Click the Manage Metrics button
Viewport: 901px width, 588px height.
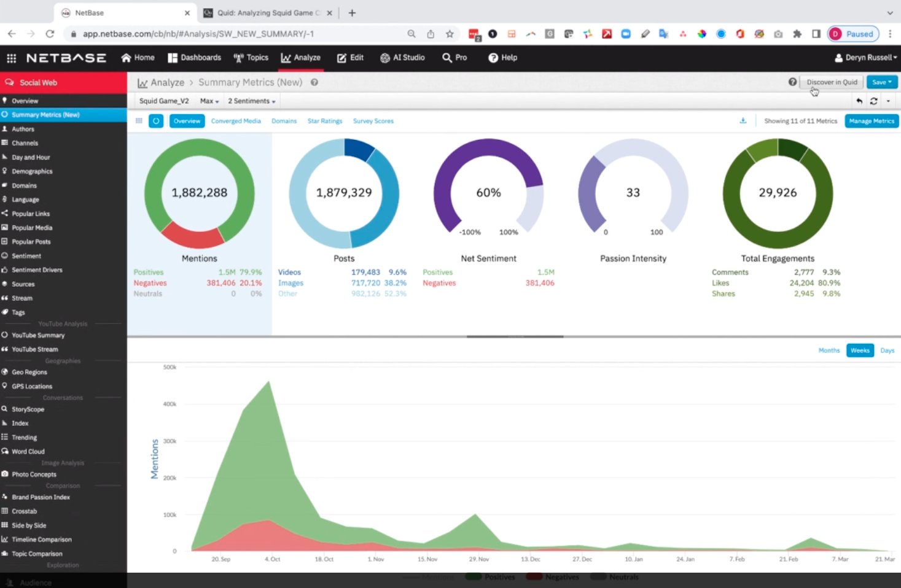pos(872,121)
